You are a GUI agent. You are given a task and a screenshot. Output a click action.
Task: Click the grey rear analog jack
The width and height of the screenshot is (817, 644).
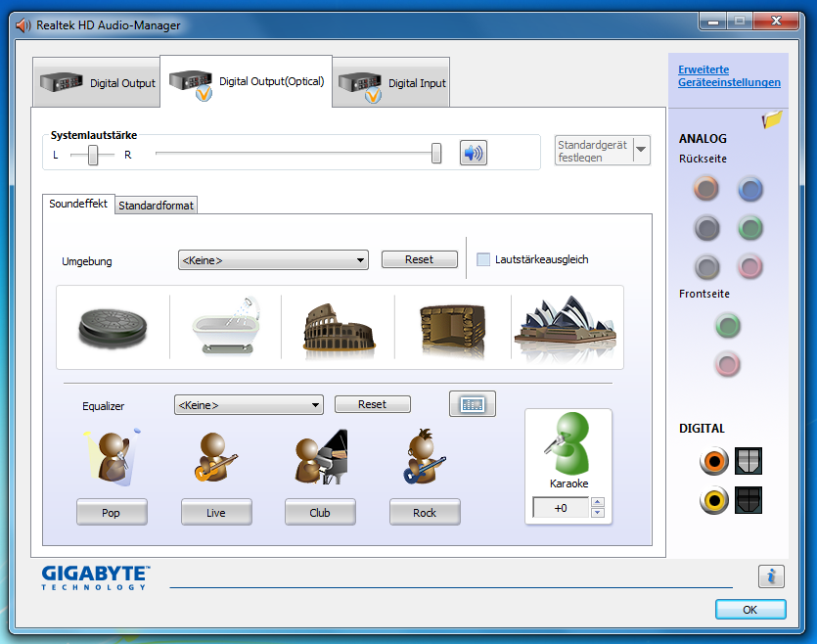(x=706, y=267)
